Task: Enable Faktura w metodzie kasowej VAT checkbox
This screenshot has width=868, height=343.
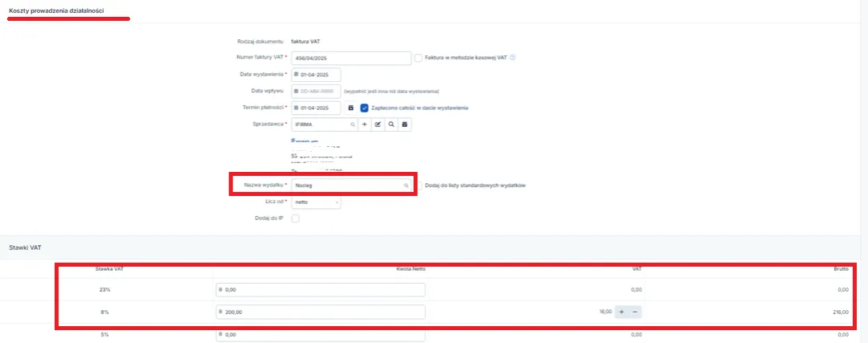Action: click(x=419, y=58)
